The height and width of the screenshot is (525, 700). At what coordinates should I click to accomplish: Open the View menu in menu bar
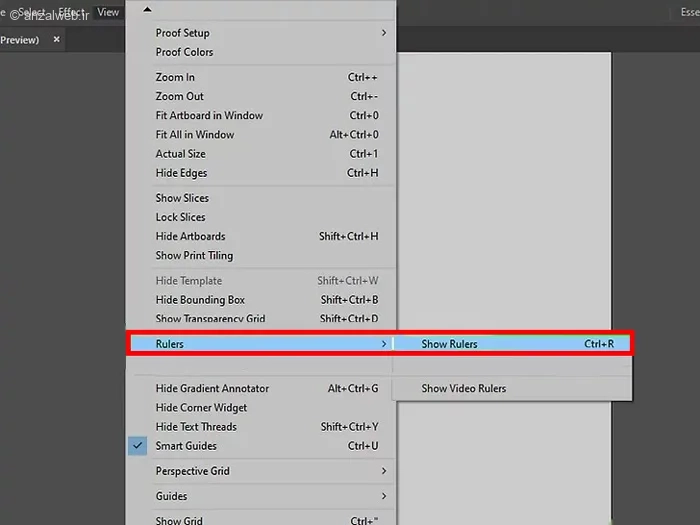[x=108, y=12]
